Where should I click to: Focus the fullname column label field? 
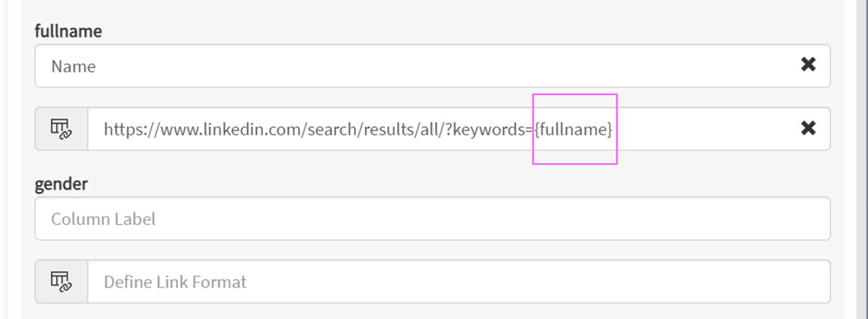coord(433,66)
